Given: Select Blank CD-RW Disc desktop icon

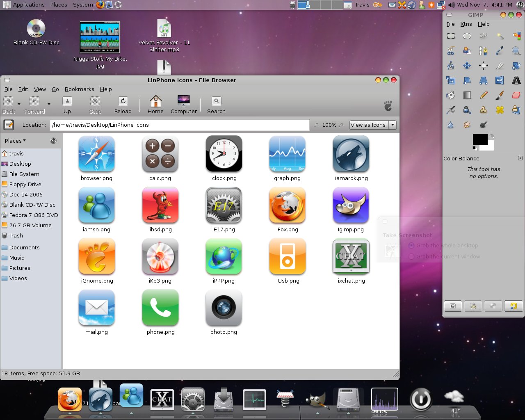Looking at the screenshot, I should pos(36,32).
